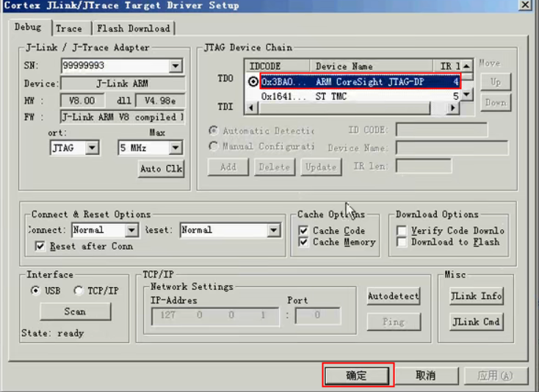The width and height of the screenshot is (539, 392).
Task: Open the SN serial number dropdown
Action: point(176,65)
